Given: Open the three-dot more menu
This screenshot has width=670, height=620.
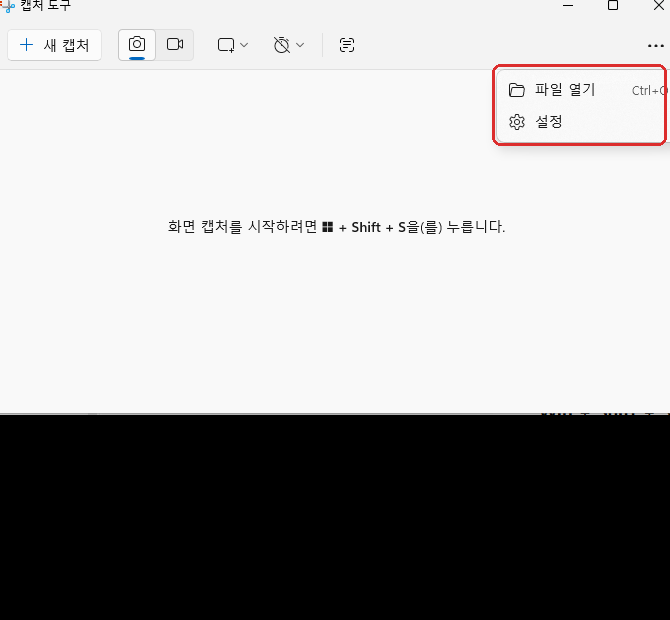Looking at the screenshot, I should [655, 45].
